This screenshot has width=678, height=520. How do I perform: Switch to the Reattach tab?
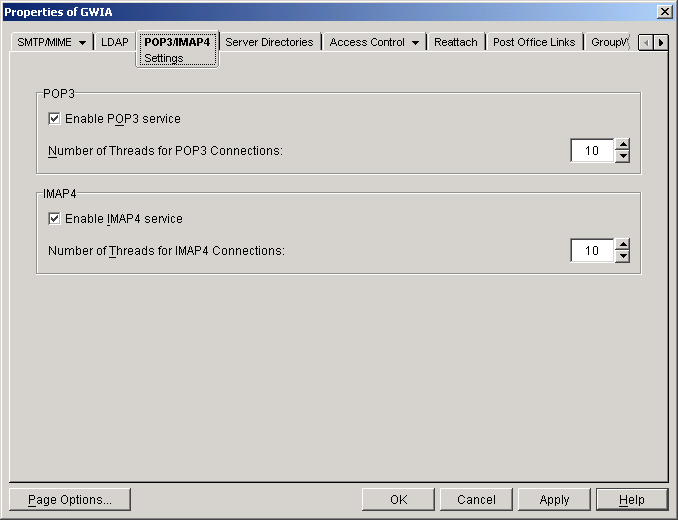point(456,42)
